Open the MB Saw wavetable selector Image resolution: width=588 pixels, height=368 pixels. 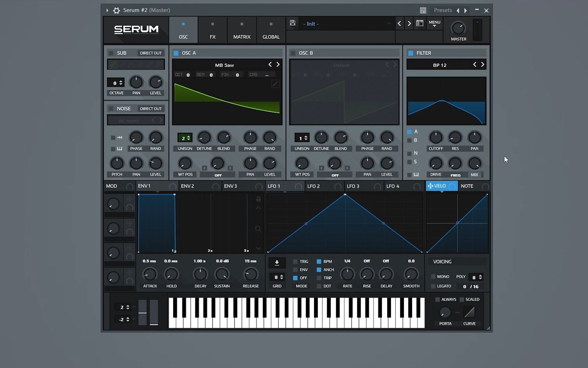pyautogui.click(x=224, y=65)
